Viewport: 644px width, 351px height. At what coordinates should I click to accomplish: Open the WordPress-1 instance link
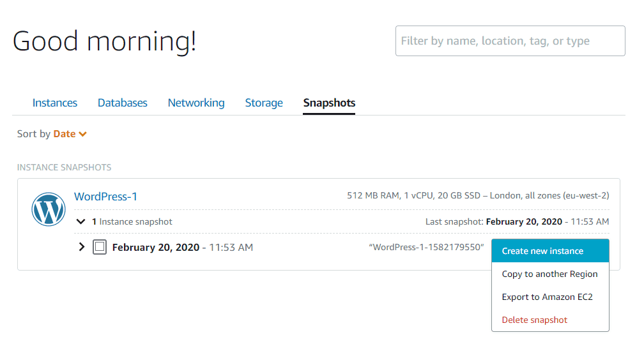tap(105, 197)
